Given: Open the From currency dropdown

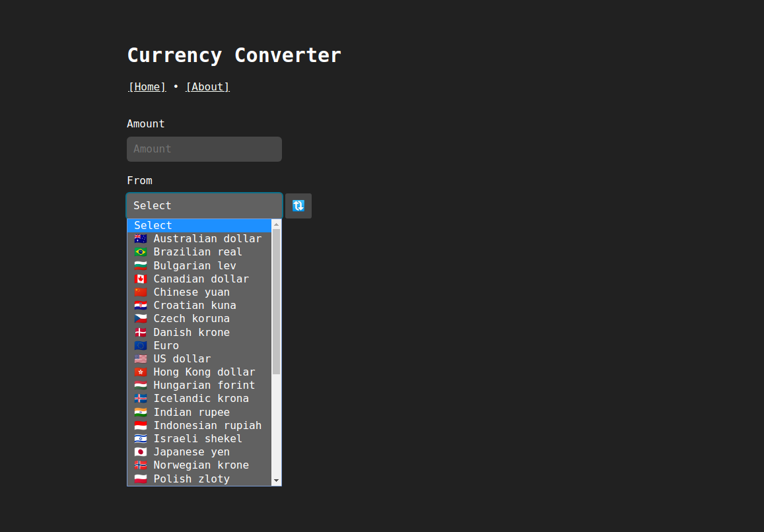Looking at the screenshot, I should [204, 205].
